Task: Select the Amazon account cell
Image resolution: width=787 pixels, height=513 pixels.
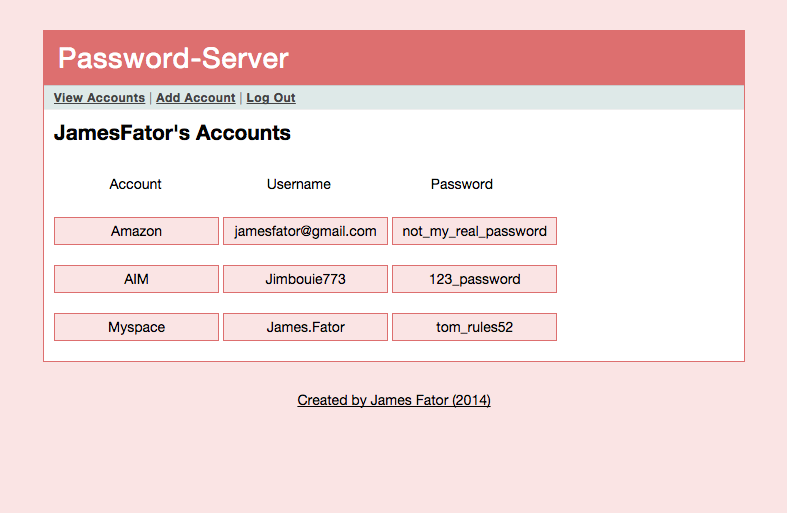Action: pos(137,231)
